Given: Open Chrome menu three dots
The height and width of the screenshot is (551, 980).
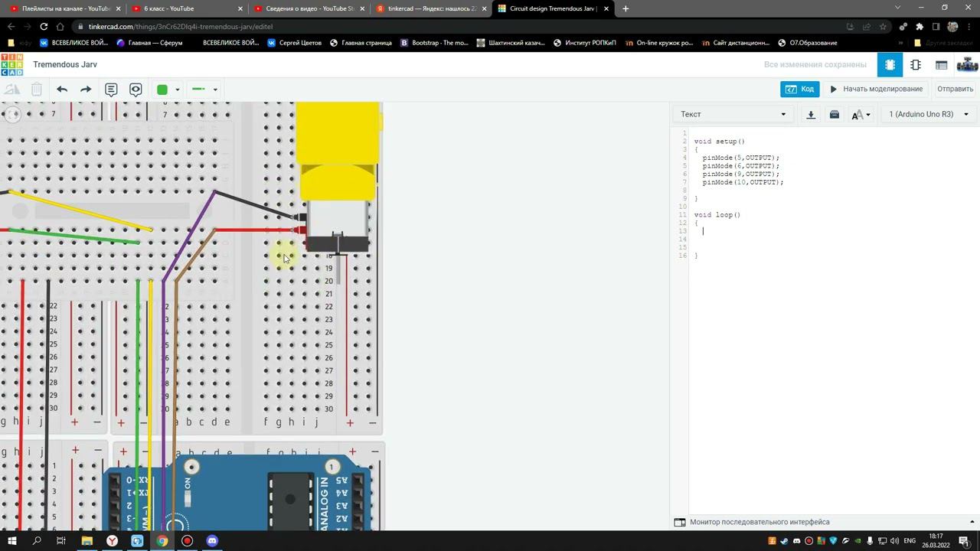Looking at the screenshot, I should (969, 27).
